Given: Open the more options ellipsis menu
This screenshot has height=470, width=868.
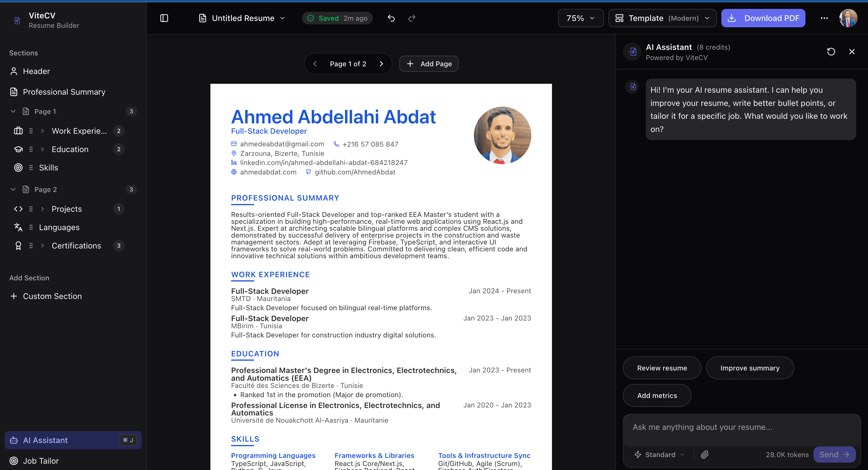Looking at the screenshot, I should pos(824,18).
